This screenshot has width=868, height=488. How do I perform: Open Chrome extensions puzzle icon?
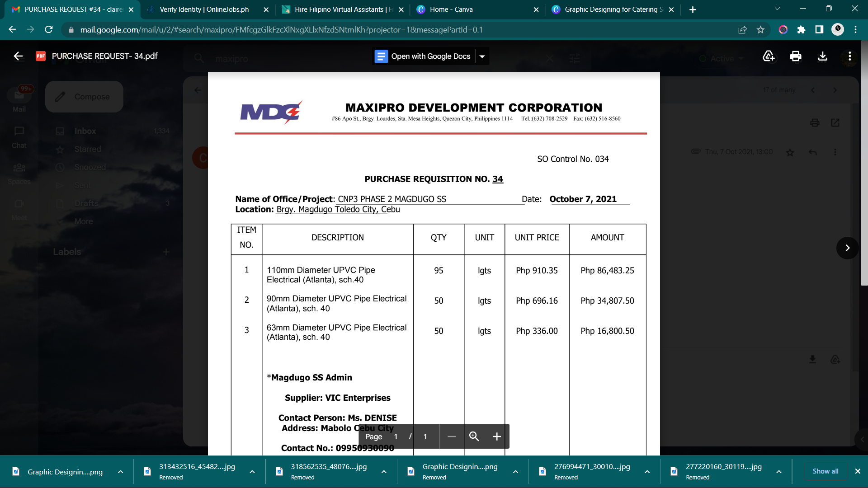[801, 30]
